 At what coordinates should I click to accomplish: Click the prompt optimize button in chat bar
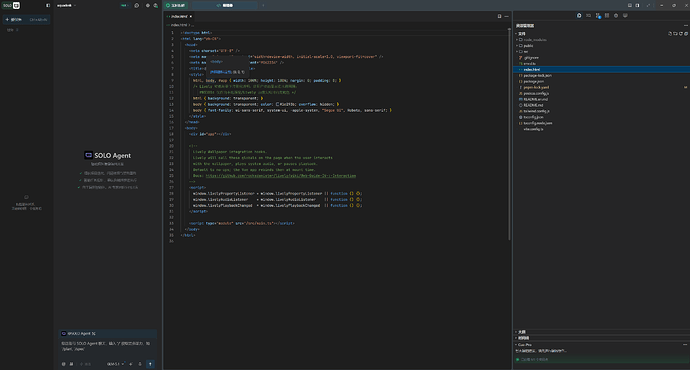tap(86, 364)
